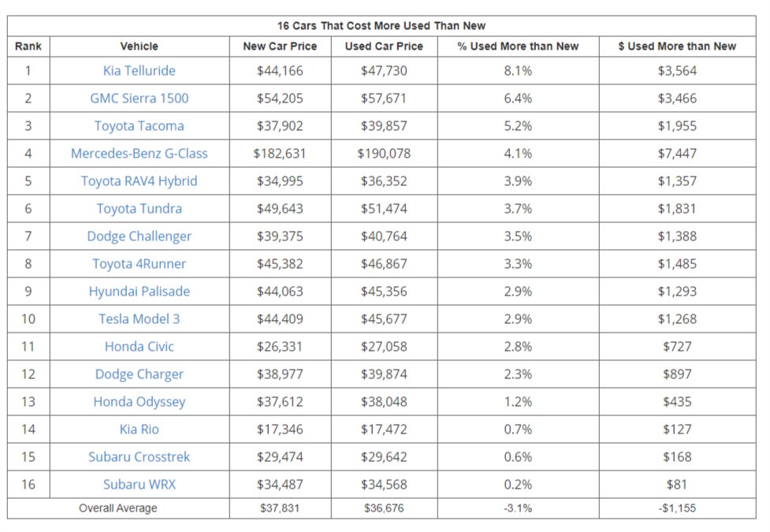Open the Hyundai Palisade link

[x=139, y=292]
